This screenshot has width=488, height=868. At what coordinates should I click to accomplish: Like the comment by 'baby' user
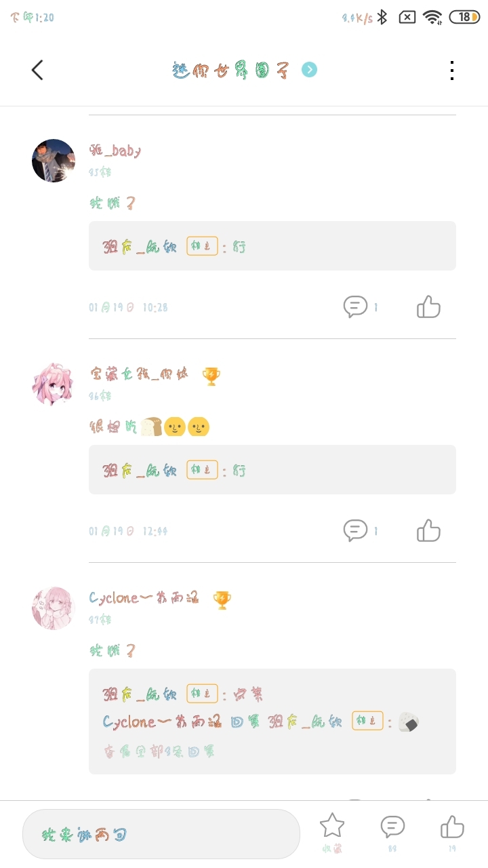click(428, 307)
